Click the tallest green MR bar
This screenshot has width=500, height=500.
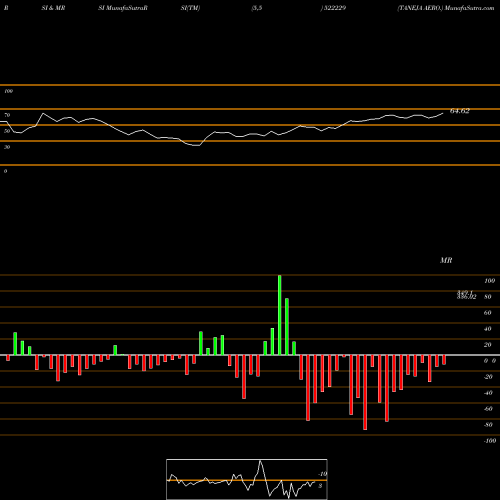pyautogui.click(x=280, y=315)
